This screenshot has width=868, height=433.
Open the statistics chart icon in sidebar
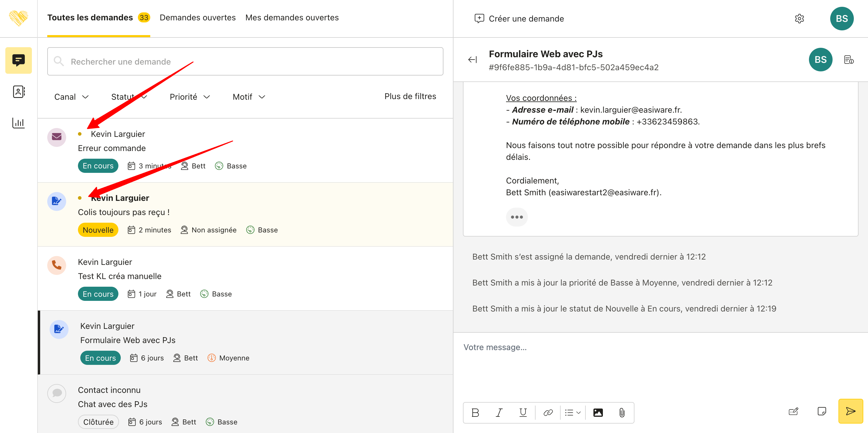[x=19, y=123]
